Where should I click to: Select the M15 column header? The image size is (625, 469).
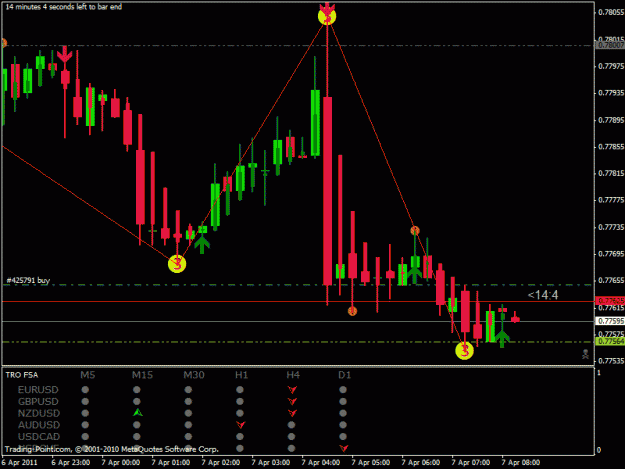click(x=142, y=375)
